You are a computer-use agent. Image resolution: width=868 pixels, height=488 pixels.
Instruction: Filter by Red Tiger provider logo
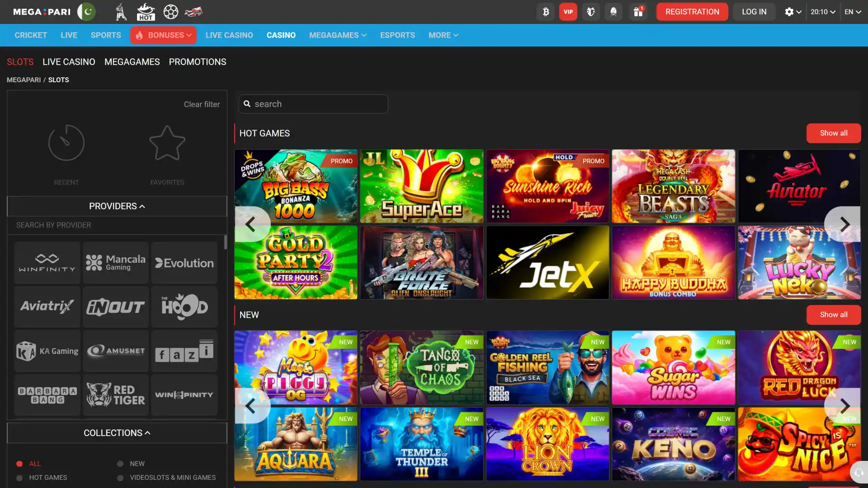[x=116, y=395]
